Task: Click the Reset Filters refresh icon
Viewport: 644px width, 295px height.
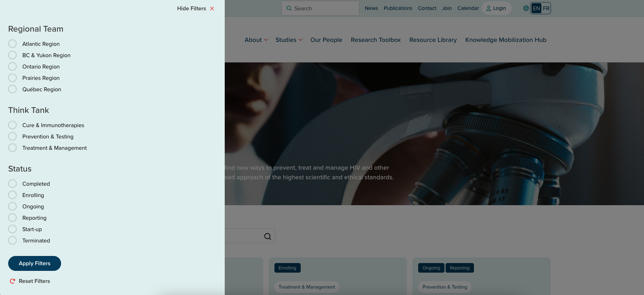Action: [x=12, y=281]
